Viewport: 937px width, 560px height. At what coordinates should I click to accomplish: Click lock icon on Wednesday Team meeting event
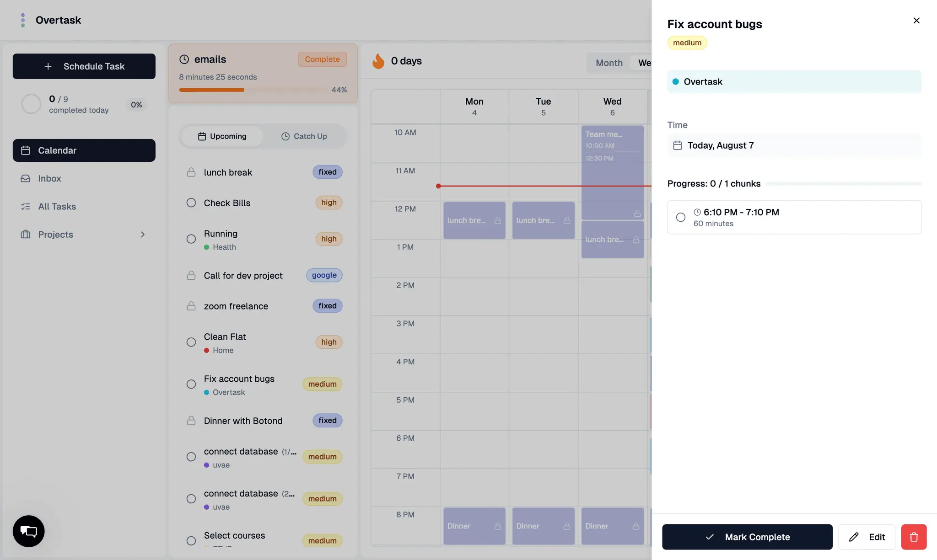637,213
